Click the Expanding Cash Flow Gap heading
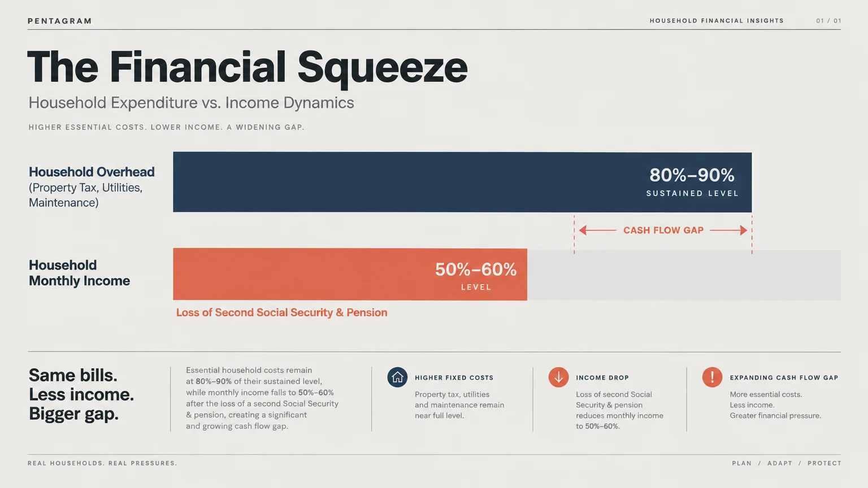This screenshot has height=488, width=868. tap(784, 378)
